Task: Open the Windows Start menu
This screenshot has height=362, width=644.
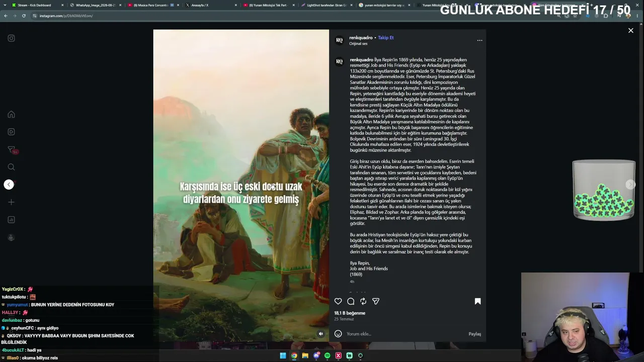Action: pos(283,356)
